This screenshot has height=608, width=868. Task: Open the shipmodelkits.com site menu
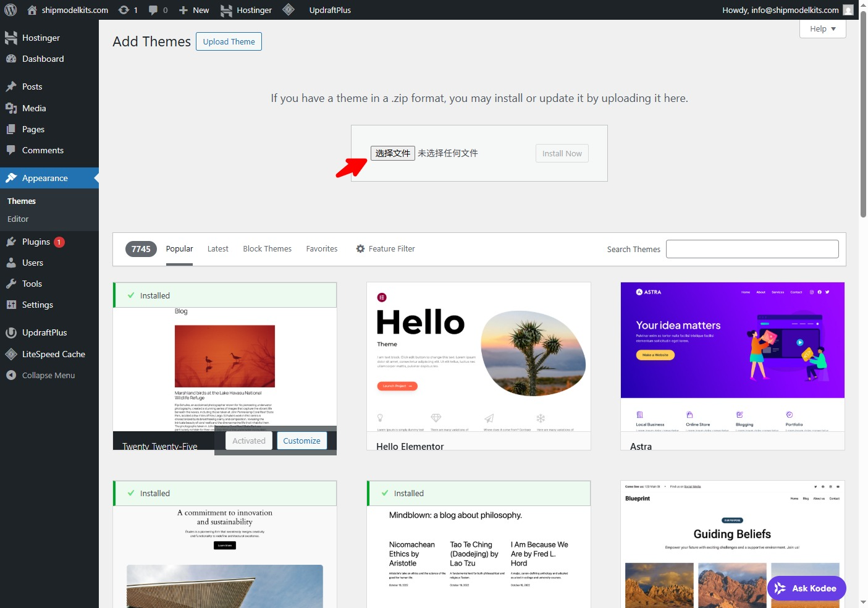tap(68, 10)
